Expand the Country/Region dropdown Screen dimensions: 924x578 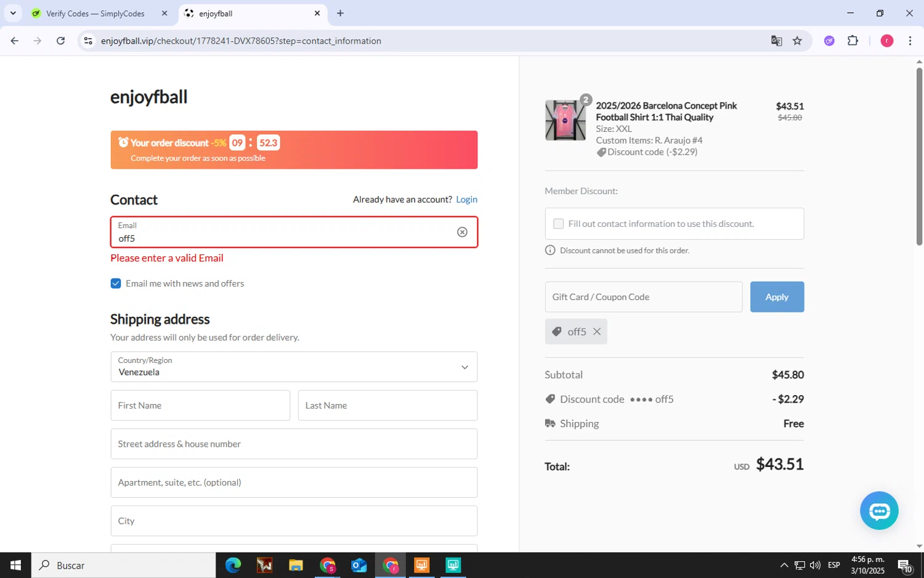[x=294, y=367]
